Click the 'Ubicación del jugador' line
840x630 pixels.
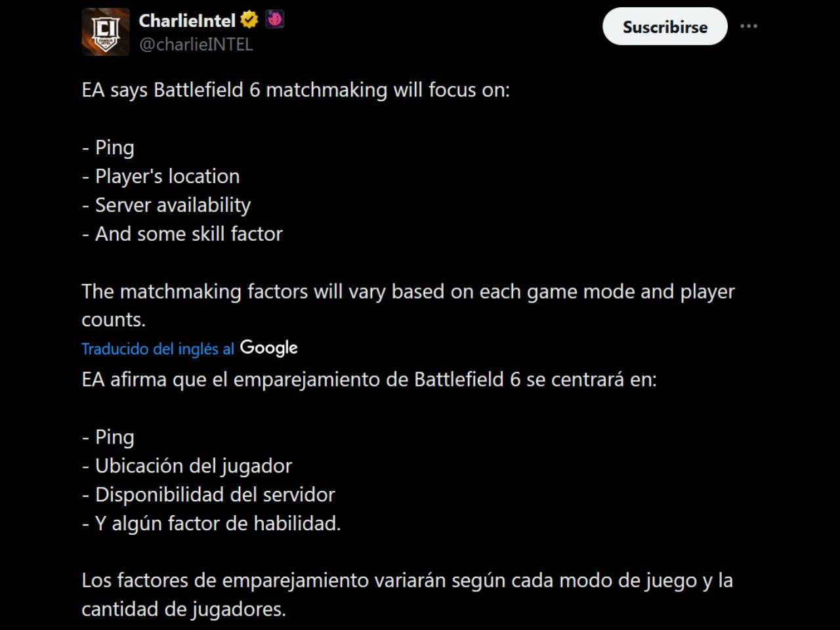(x=187, y=466)
